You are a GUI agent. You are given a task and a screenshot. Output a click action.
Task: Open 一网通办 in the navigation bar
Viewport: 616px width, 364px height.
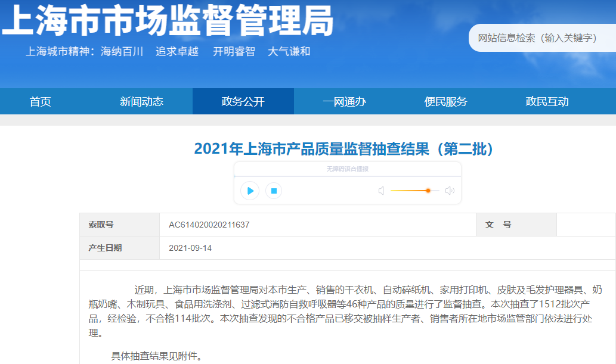click(x=344, y=102)
